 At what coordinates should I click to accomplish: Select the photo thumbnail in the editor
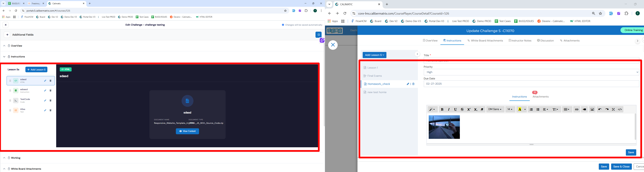tap(444, 127)
